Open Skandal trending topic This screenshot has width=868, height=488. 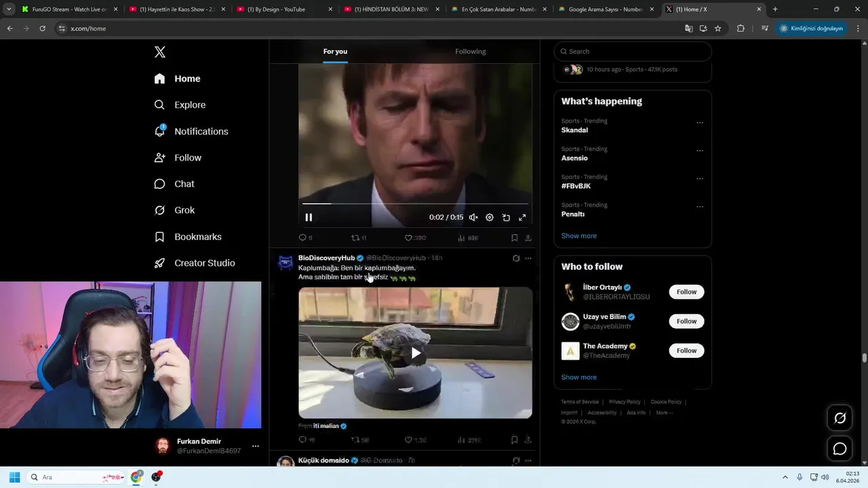point(574,130)
